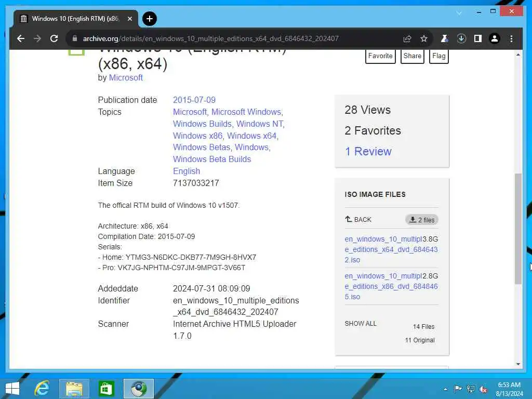The height and width of the screenshot is (399, 532).
Task: Launch Internet Explorer from taskbar
Action: 42,389
